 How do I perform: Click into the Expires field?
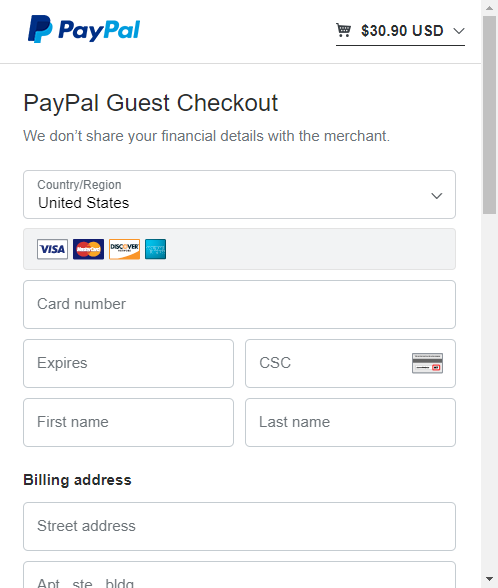[128, 363]
